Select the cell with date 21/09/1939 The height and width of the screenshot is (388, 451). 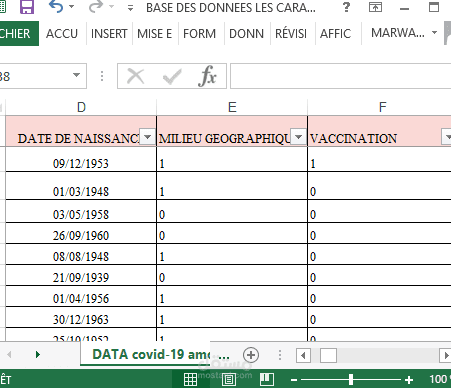[81, 275]
